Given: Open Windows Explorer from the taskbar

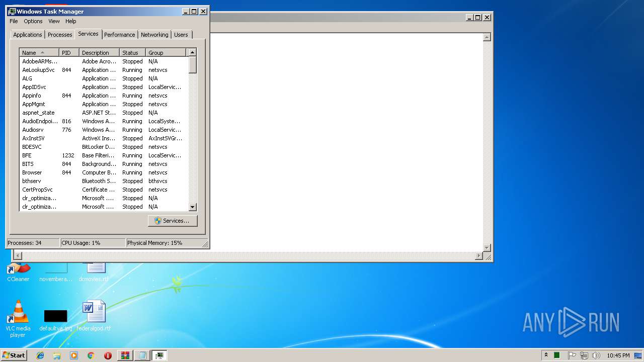Looking at the screenshot, I should (57, 355).
